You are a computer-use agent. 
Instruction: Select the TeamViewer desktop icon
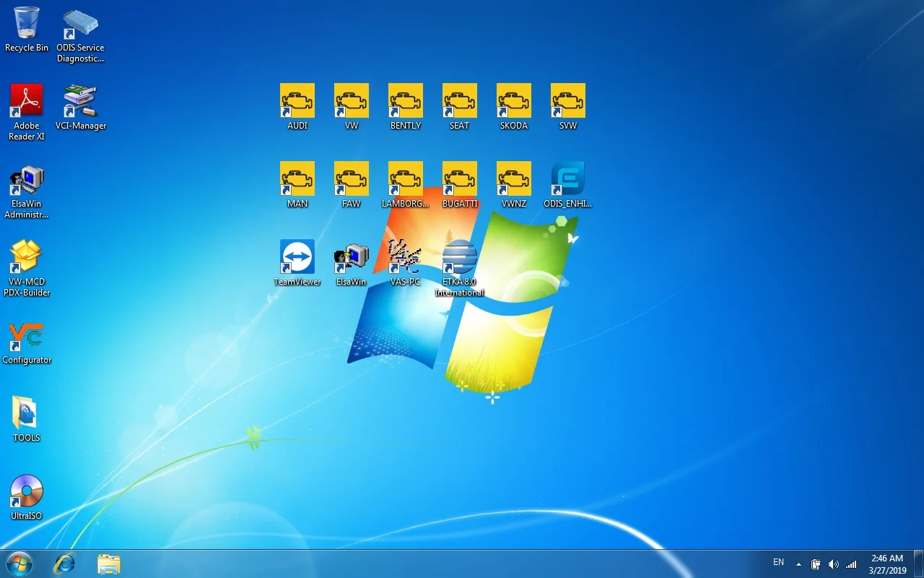tap(297, 263)
